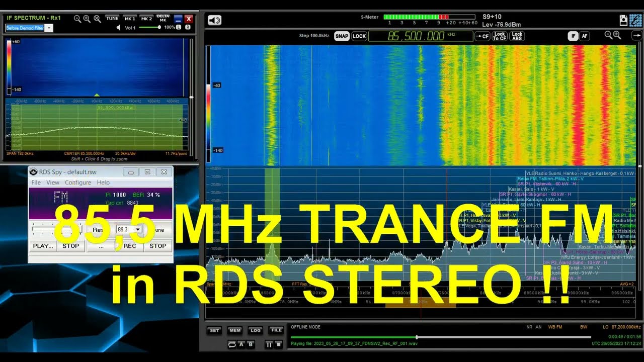The width and height of the screenshot is (644, 362).
Task: Reset zoom in the IF Spectrum window
Action: point(97,19)
